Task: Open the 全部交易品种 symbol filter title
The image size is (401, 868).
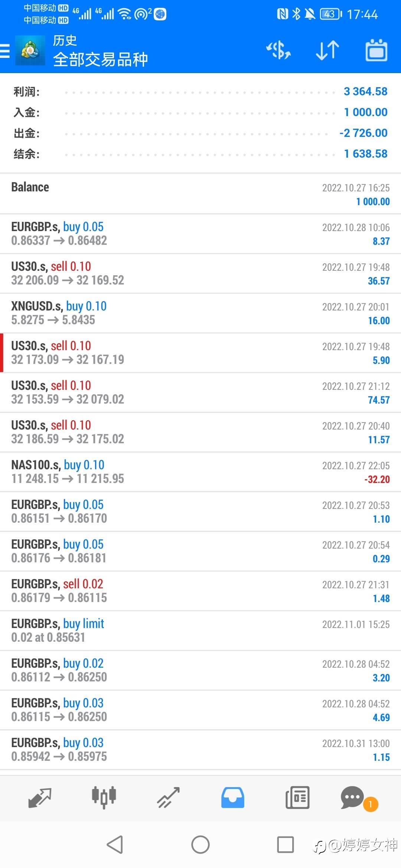Action: [100, 59]
